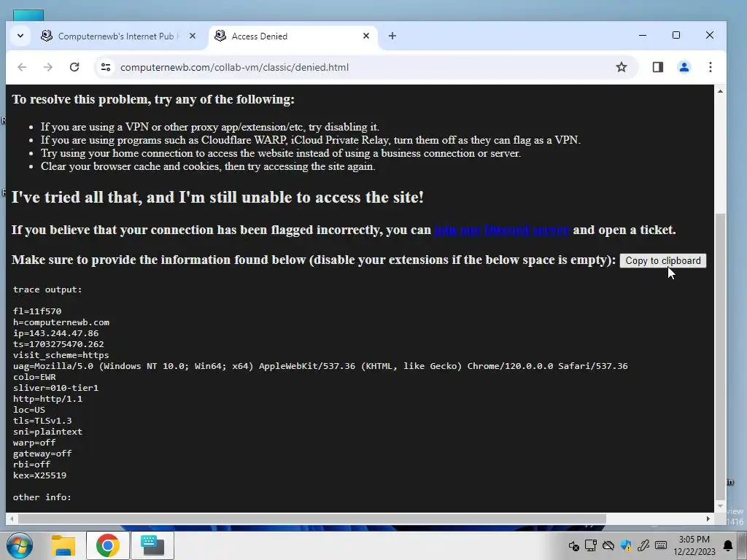Minimize the Chrome window
The image size is (747, 560).
tap(643, 35)
